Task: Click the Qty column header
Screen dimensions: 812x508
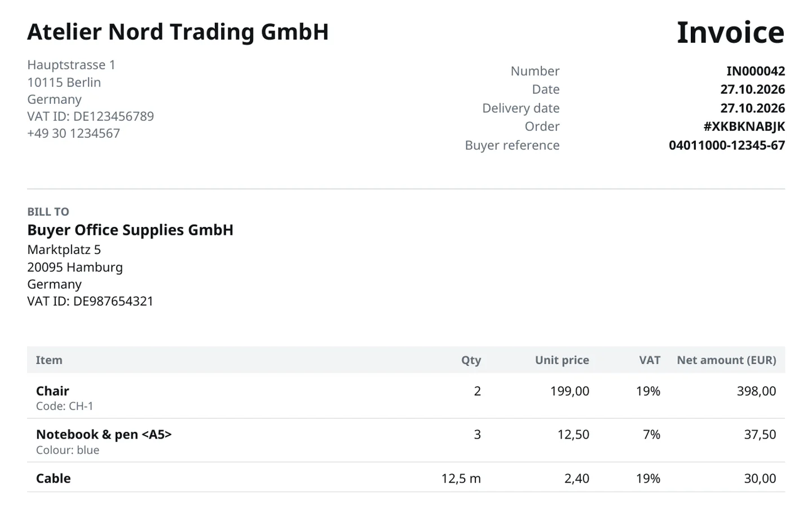Action: click(471, 360)
